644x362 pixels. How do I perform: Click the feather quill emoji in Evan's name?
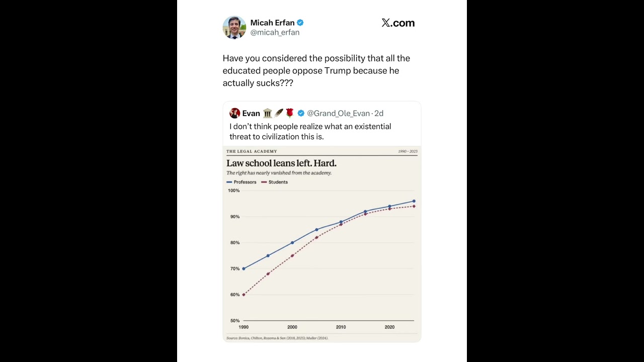[279, 113]
